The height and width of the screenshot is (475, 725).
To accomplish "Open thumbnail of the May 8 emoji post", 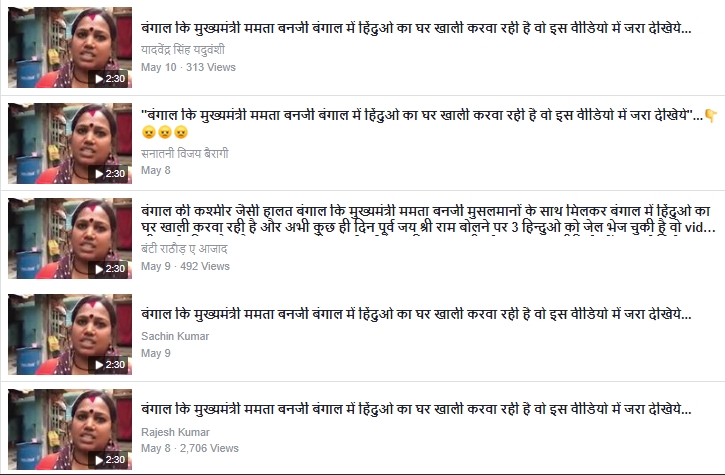I will coord(70,143).
